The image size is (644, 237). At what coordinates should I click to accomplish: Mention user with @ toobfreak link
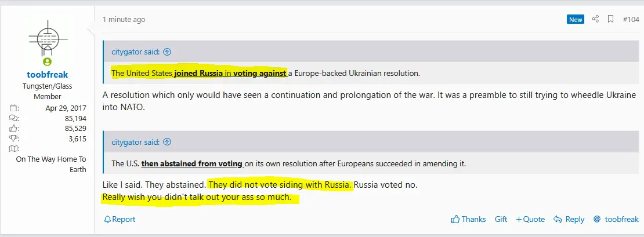click(x=616, y=219)
